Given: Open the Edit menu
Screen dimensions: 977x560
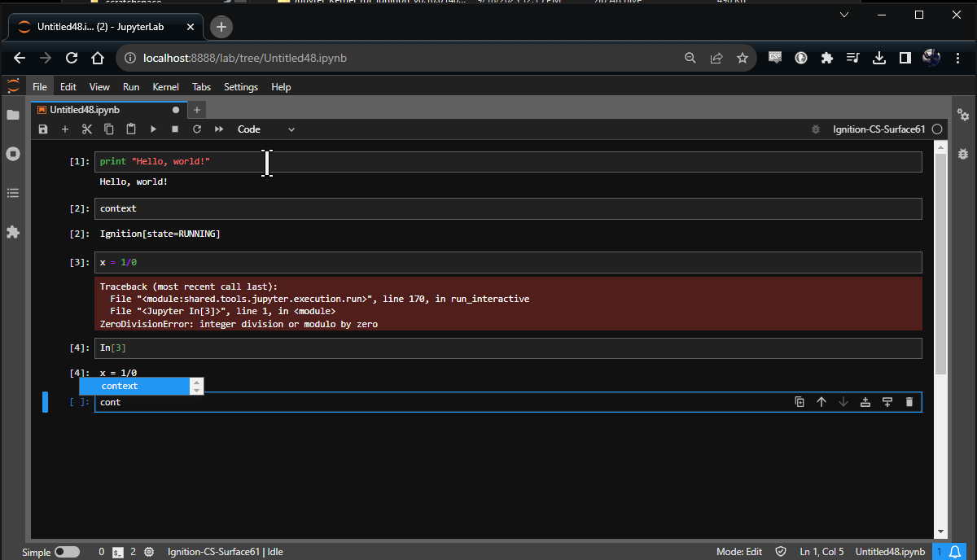Looking at the screenshot, I should (x=68, y=87).
